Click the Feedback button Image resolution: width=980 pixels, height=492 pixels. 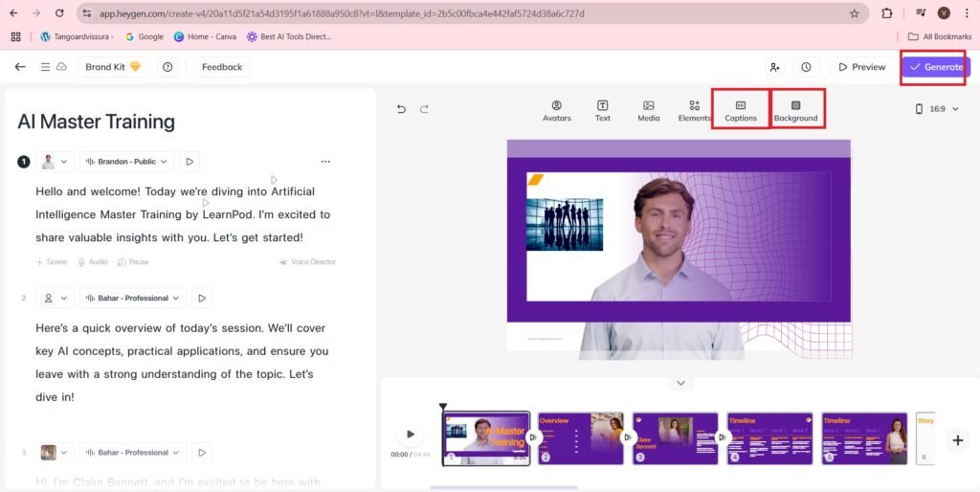(x=222, y=67)
